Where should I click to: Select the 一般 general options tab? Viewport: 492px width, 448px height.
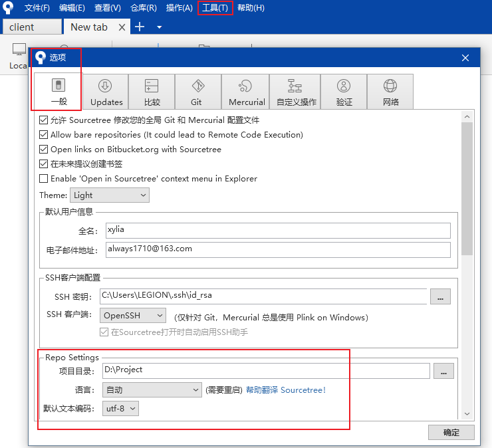[x=58, y=92]
